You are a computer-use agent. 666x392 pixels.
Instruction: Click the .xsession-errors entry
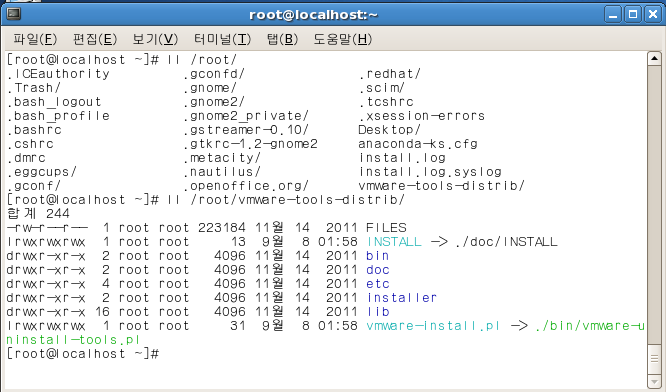(422, 116)
